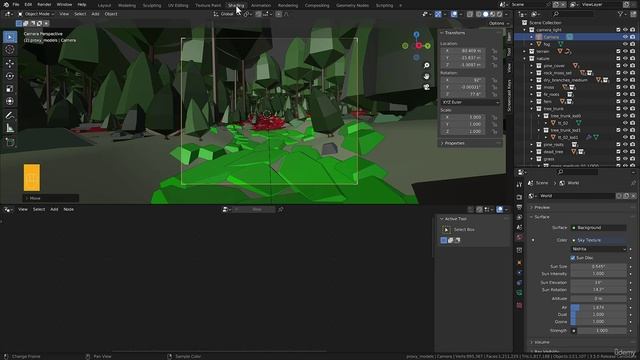This screenshot has height=360, width=640.
Task: Exclude the dead_tree collection via its checkbox
Action: click(618, 151)
